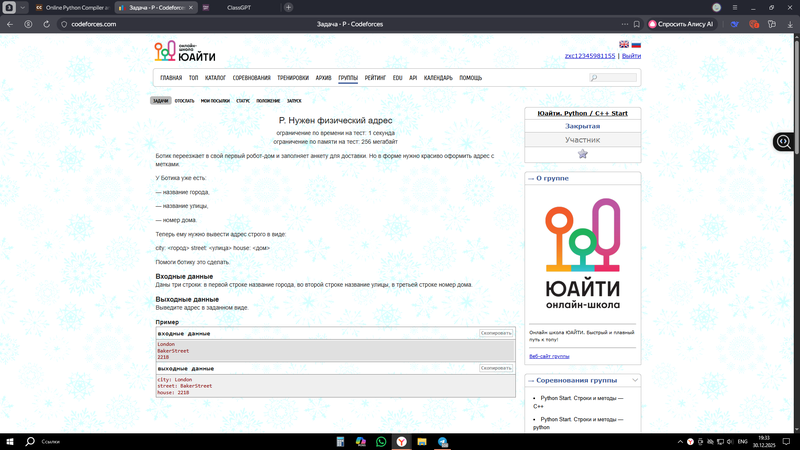Viewport: 800px width, 450px height.
Task: Click the Выйти logout link
Action: pos(631,56)
